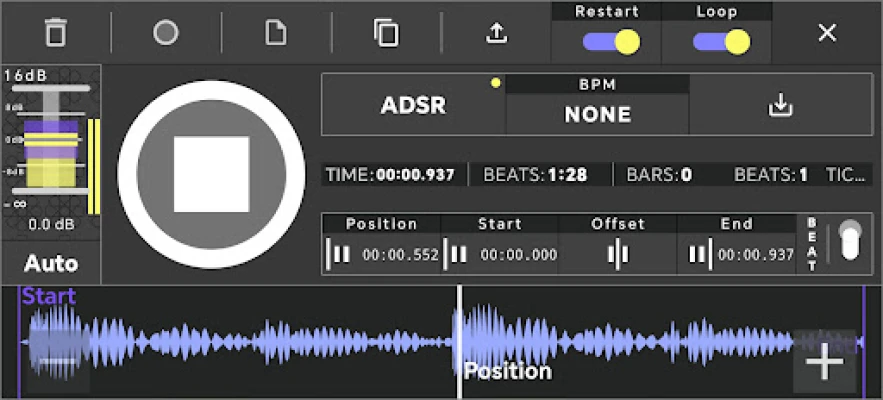
Task: Set the Position marker time field
Action: pyautogui.click(x=383, y=254)
